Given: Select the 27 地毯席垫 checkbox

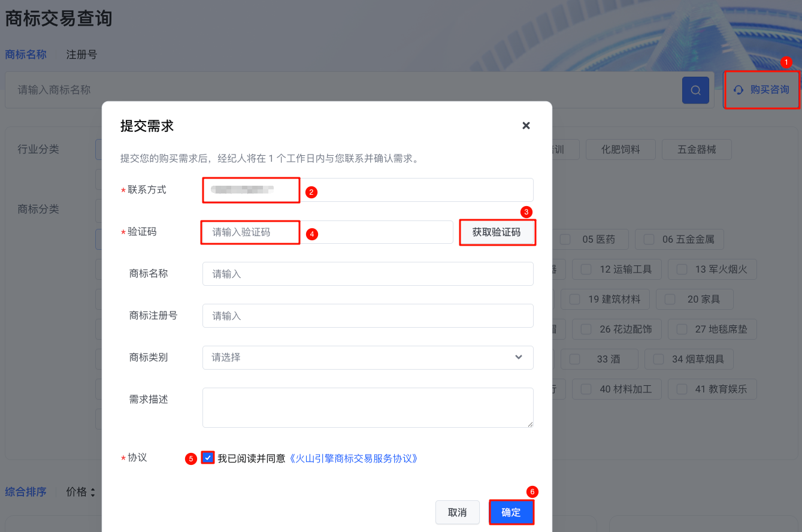Looking at the screenshot, I should click(x=682, y=329).
